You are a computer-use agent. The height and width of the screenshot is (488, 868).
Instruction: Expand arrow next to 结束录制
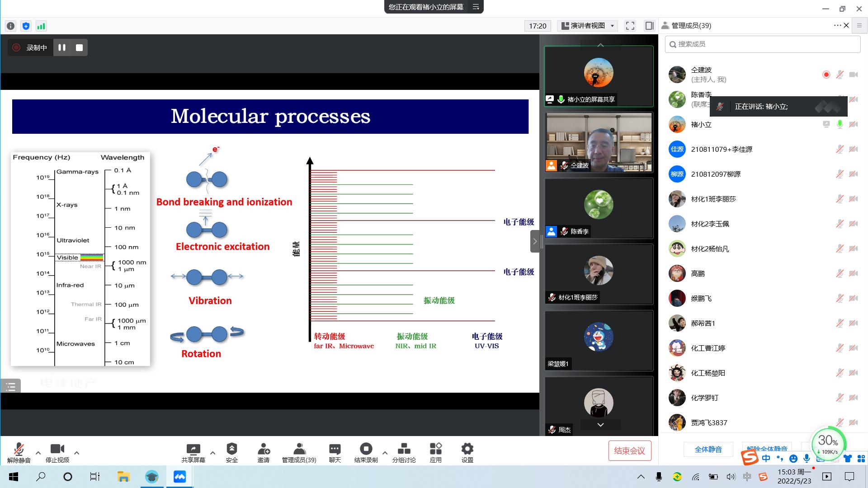[x=385, y=452]
